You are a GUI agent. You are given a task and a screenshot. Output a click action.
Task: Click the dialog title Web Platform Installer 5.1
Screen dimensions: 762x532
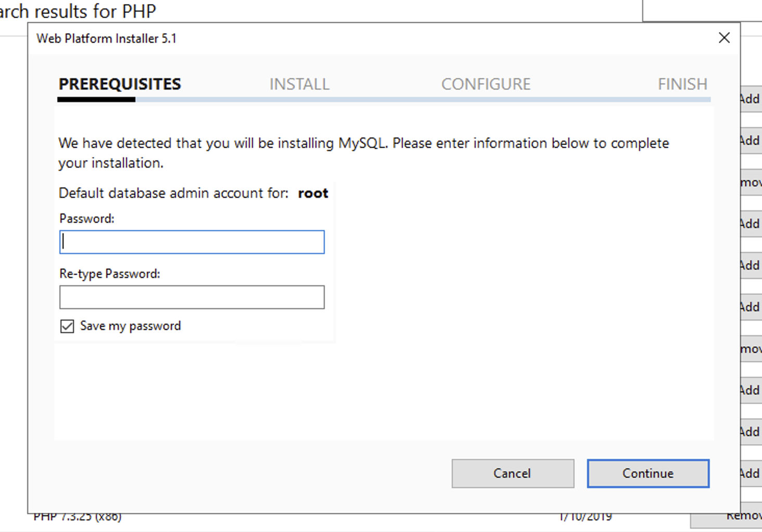pyautogui.click(x=107, y=39)
